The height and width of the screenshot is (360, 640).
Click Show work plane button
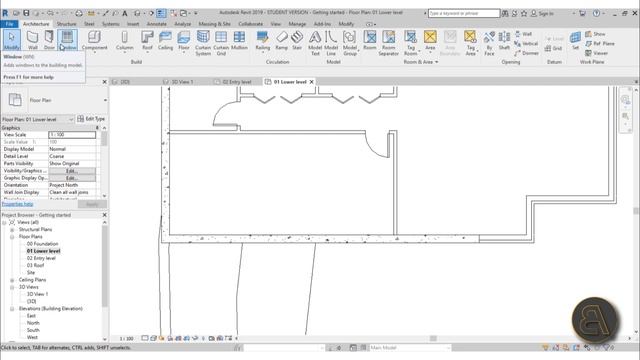[x=595, y=34]
